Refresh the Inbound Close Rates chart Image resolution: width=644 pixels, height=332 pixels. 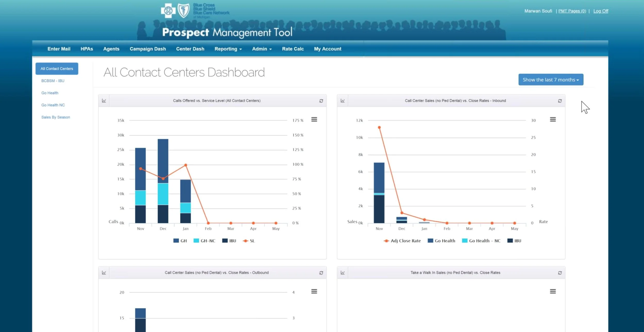point(560,101)
